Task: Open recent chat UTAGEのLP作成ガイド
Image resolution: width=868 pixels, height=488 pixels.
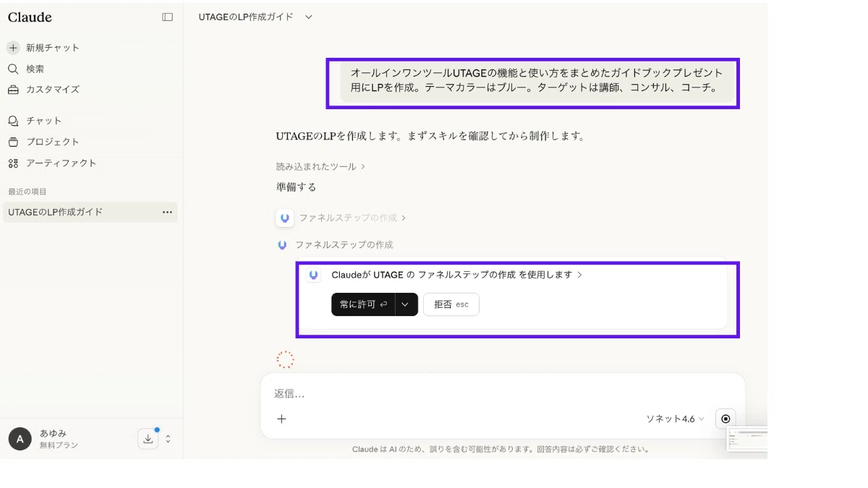Action: 90,213
